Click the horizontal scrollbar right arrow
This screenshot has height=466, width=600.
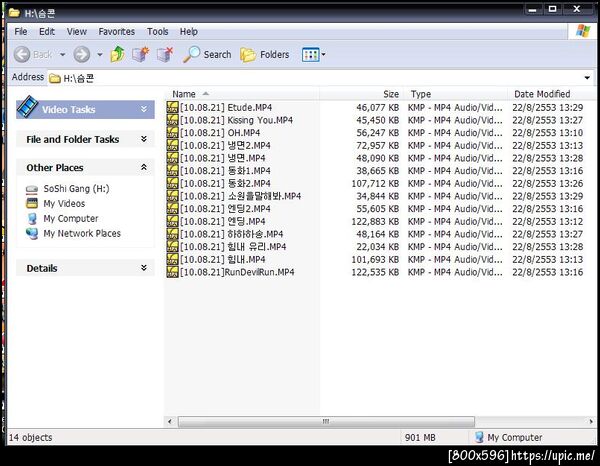pyautogui.click(x=590, y=421)
